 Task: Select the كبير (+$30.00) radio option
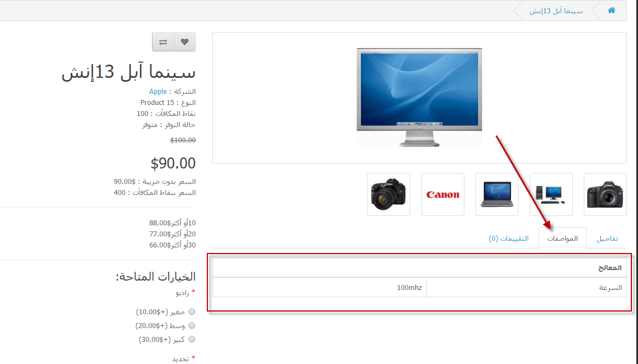pos(192,339)
